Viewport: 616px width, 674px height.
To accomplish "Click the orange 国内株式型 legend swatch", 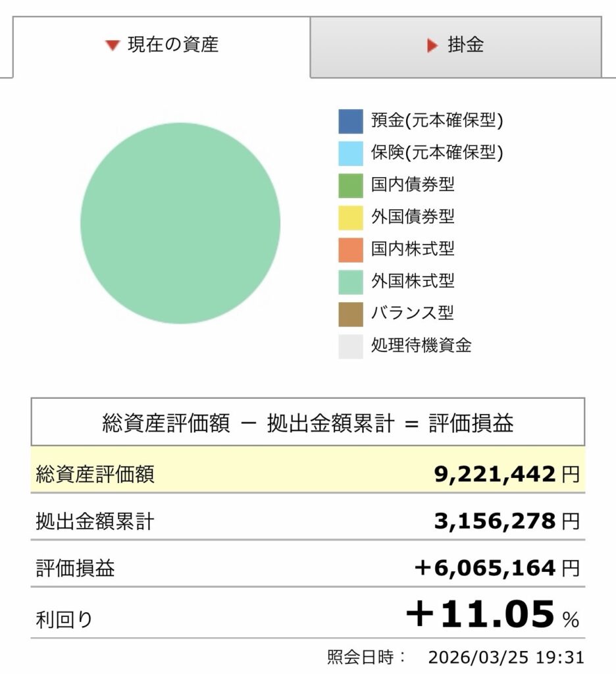I will pyautogui.click(x=351, y=249).
